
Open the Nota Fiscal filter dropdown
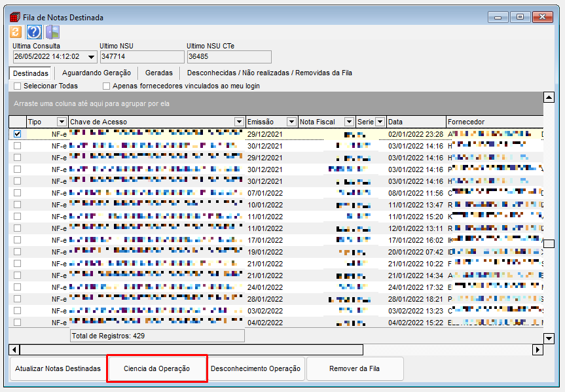pos(349,122)
